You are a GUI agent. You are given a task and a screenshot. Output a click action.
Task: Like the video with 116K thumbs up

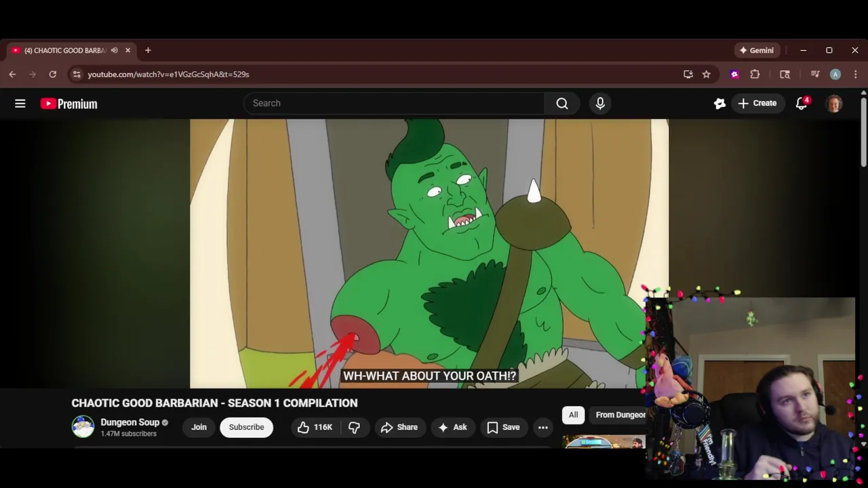tap(315, 427)
